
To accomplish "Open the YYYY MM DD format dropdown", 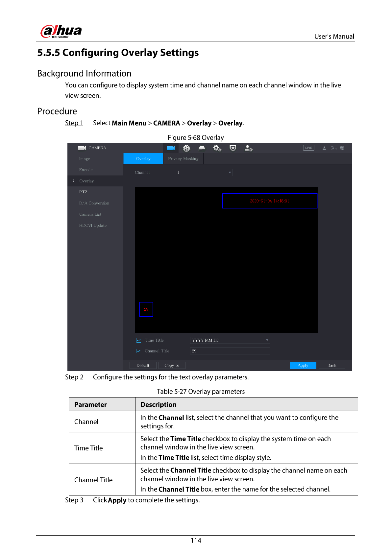I will click(x=230, y=340).
